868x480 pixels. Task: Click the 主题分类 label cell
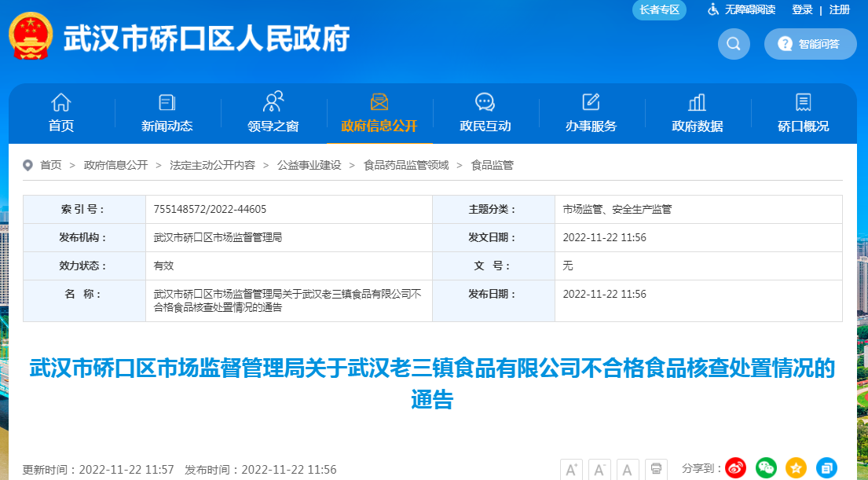click(x=494, y=209)
